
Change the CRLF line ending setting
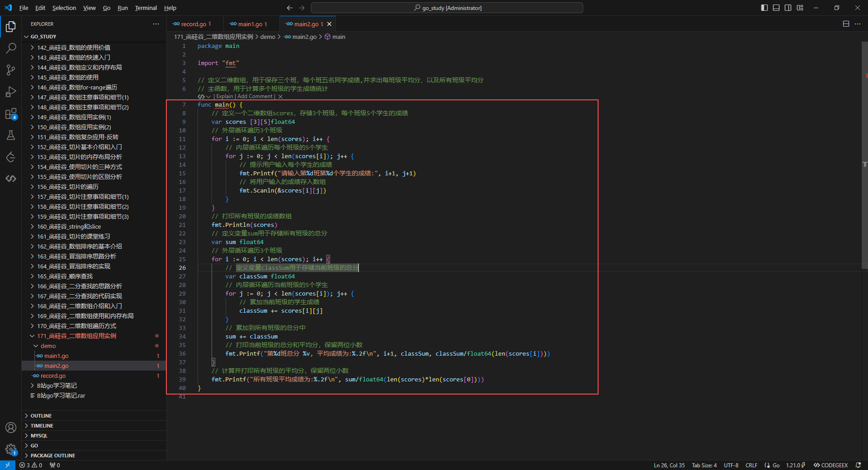point(751,465)
